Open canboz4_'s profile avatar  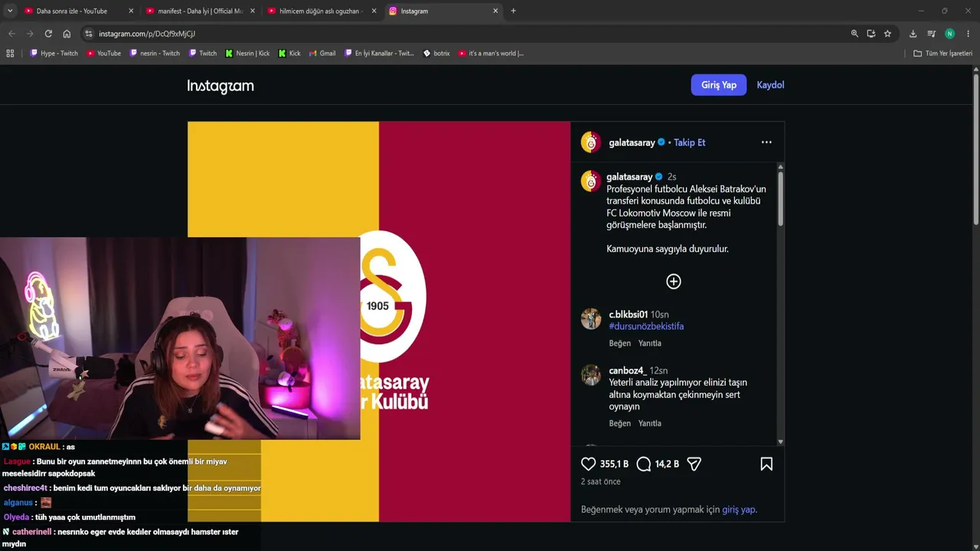pos(591,375)
